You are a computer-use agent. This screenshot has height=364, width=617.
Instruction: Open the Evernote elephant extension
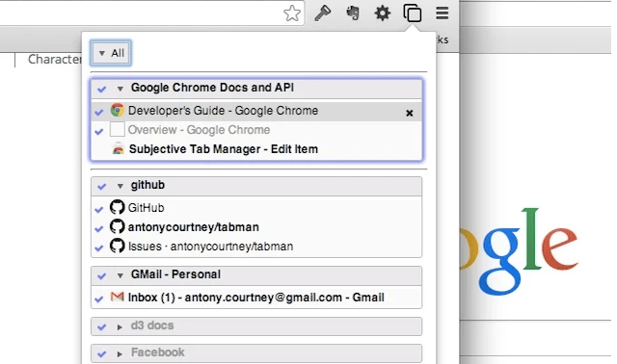point(353,13)
